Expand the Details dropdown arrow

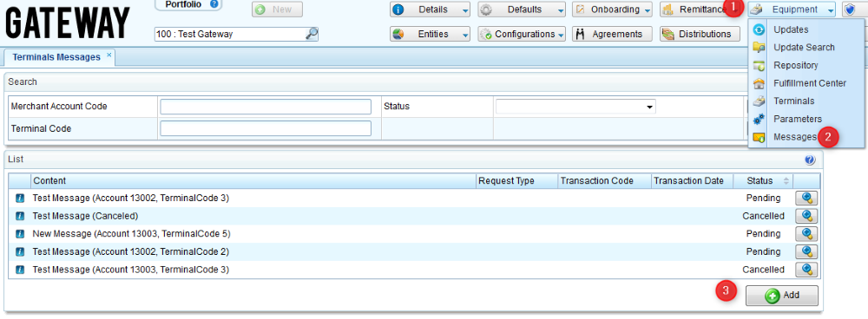click(x=465, y=10)
